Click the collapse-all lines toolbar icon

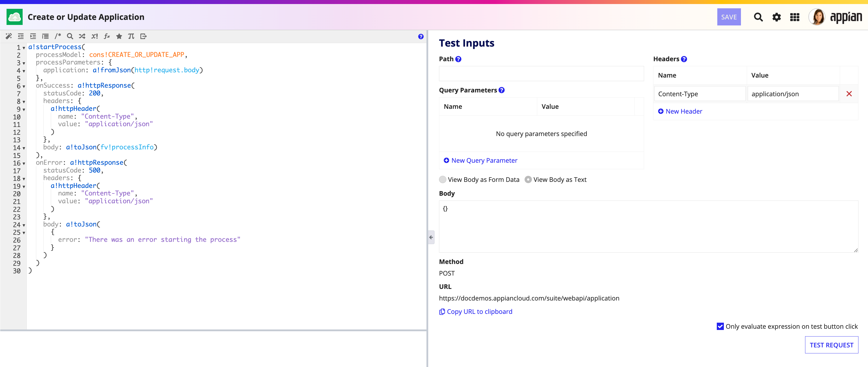click(x=46, y=36)
